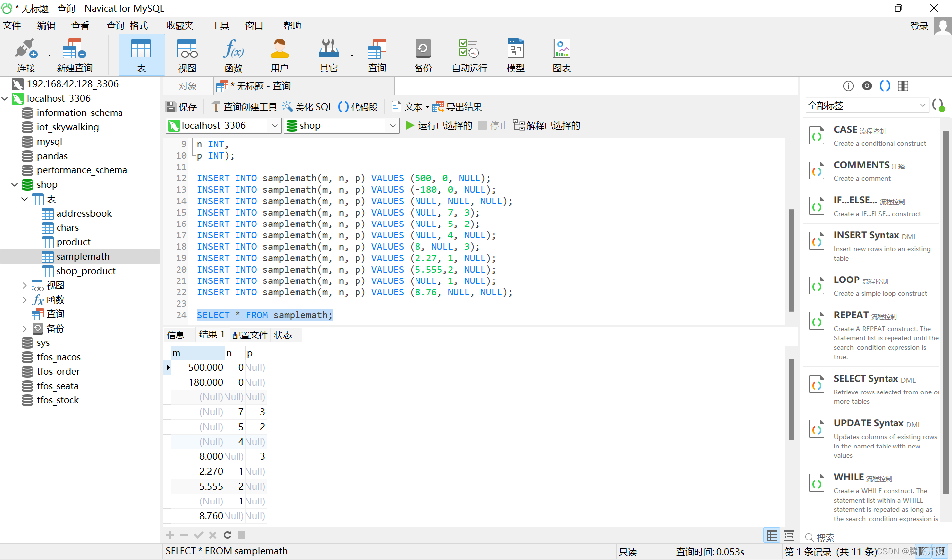Viewport: 952px width, 560px height.
Task: Run the selected query (运行已选择的)
Action: tap(439, 125)
